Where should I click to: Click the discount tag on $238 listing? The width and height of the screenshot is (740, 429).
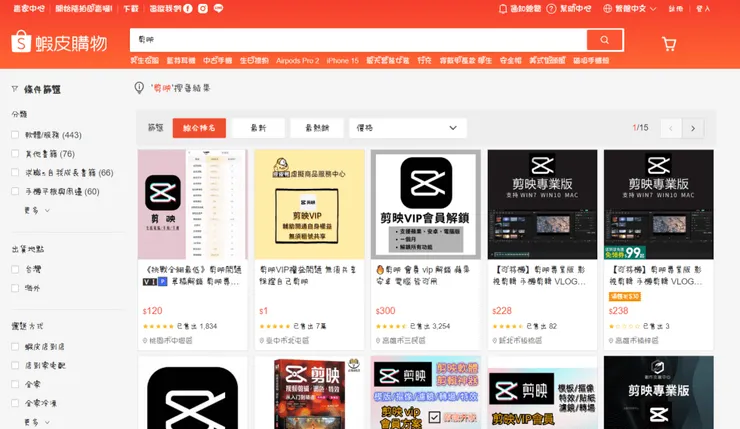pos(624,296)
